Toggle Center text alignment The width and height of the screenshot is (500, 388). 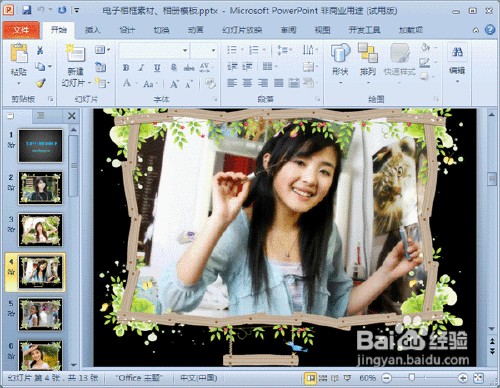point(247,83)
